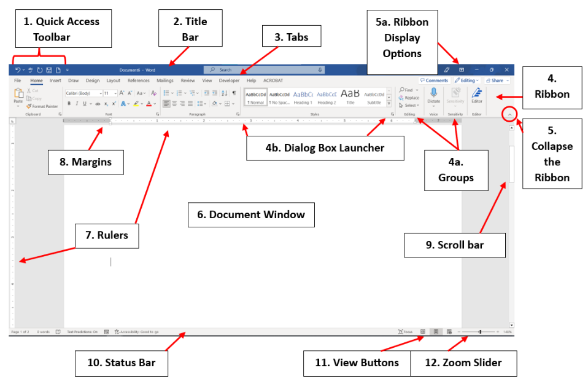Screen dimensions: 588x381
Task: Switch to the Insert tab
Action: 55,81
